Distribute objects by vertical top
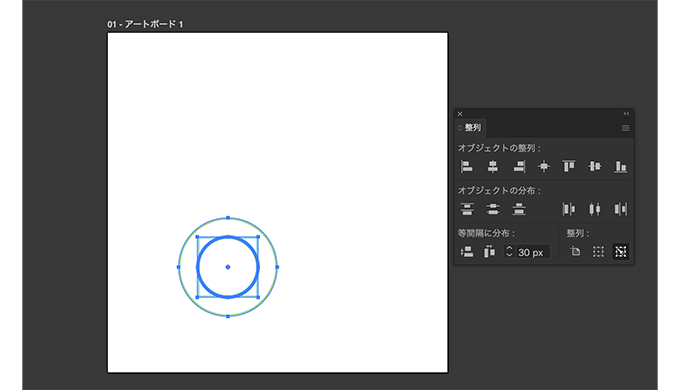680x390 pixels. tap(467, 209)
